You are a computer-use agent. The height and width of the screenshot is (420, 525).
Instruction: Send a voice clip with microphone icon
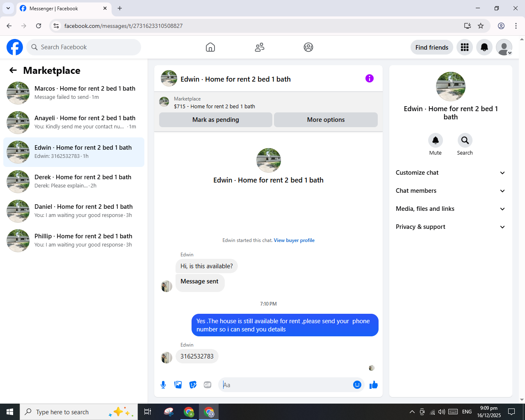163,385
